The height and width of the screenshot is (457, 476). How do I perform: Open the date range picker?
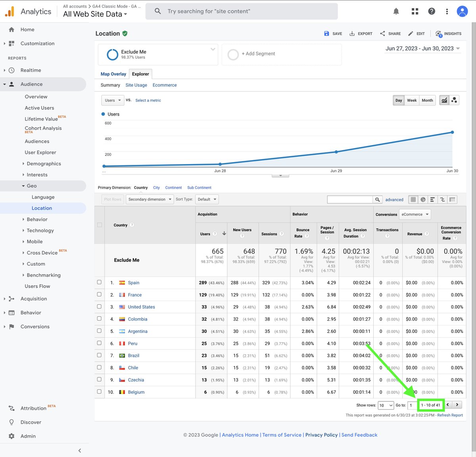click(x=422, y=48)
